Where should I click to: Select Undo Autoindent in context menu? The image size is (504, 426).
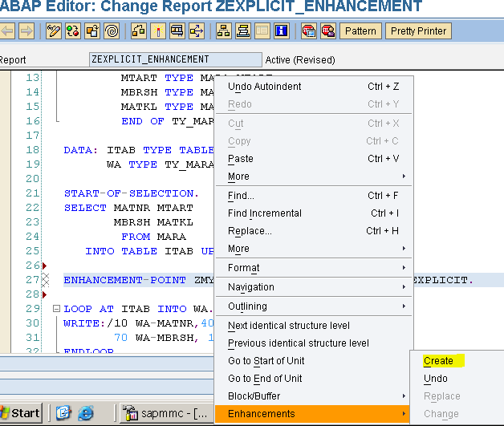point(314,87)
